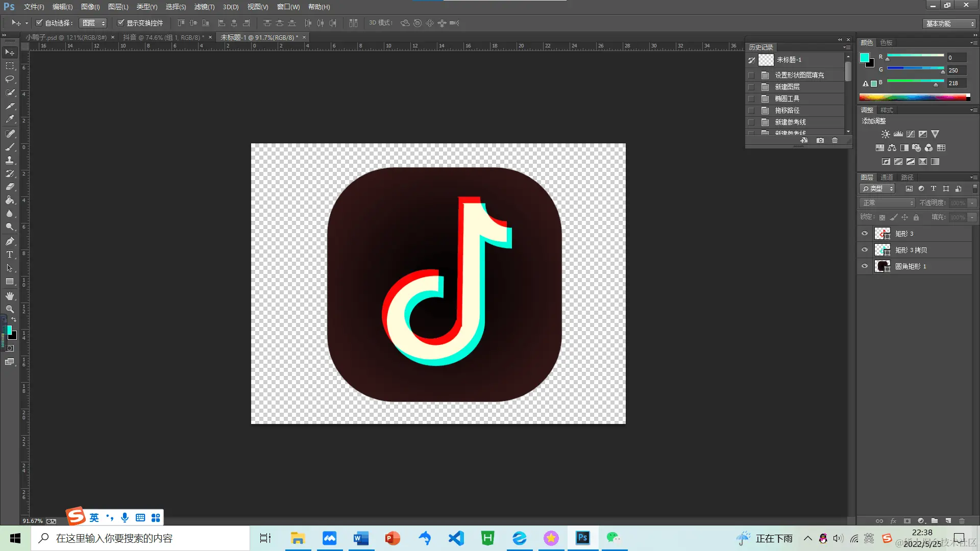Select the Type tool
Image resolution: width=980 pixels, height=551 pixels.
pyautogui.click(x=10, y=255)
